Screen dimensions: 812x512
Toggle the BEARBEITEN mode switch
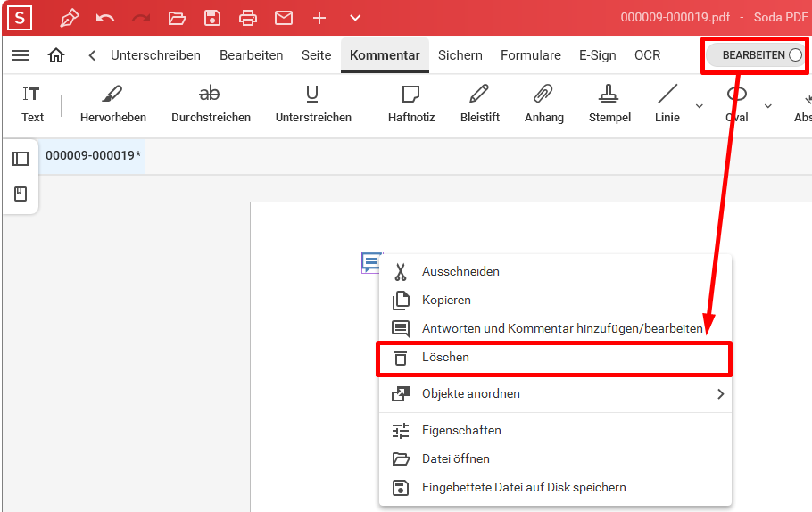756,55
